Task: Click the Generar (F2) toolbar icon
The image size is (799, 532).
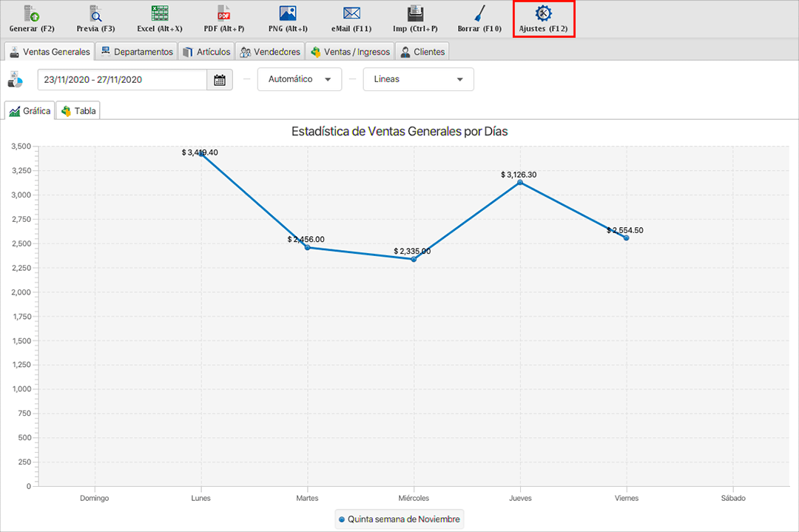Action: (x=32, y=18)
